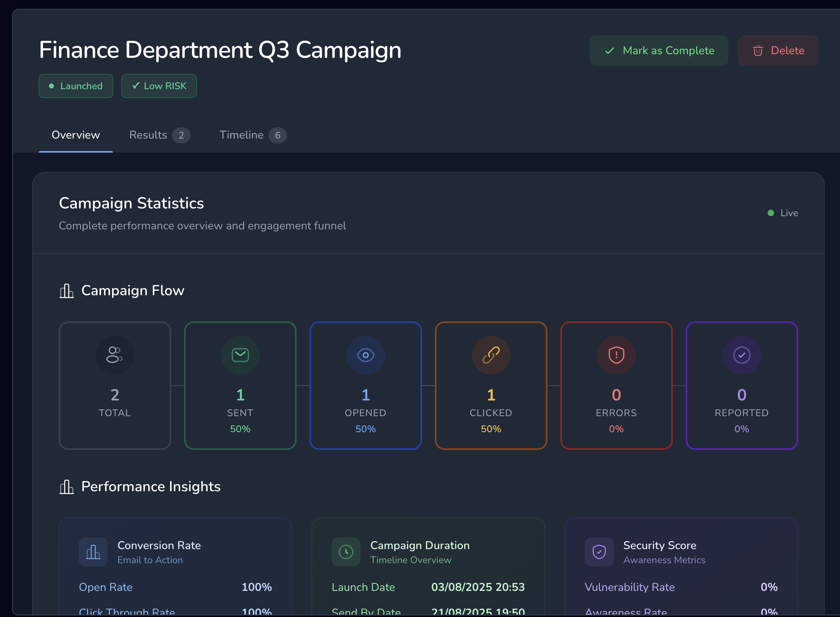Viewport: 840px width, 617px height.
Task: Click the Email to Action subtitle
Action: pyautogui.click(x=150, y=560)
